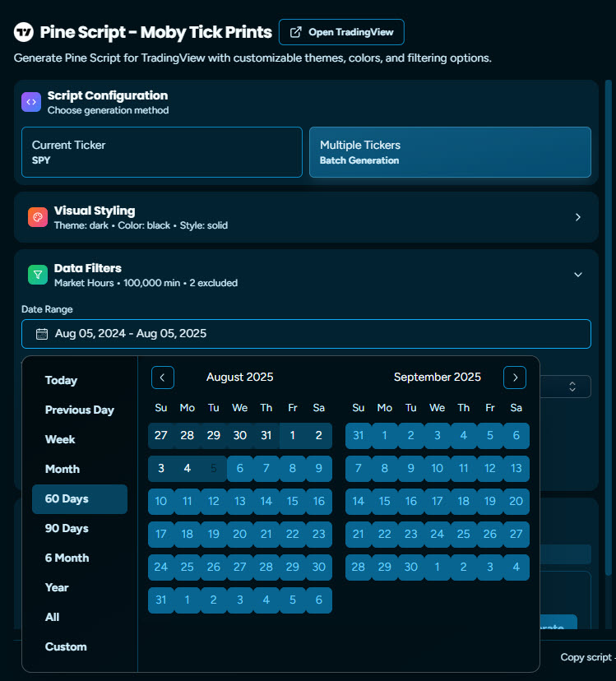Go to next month in calendar
Image resolution: width=616 pixels, height=681 pixels.
[x=515, y=378]
